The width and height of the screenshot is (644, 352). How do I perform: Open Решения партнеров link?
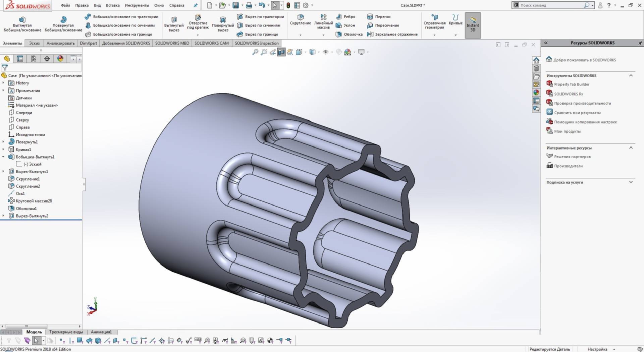(572, 157)
